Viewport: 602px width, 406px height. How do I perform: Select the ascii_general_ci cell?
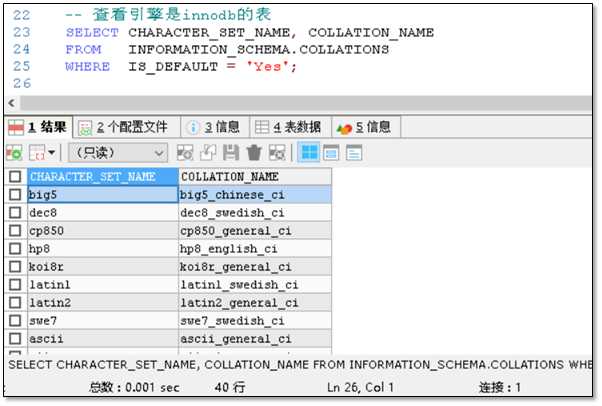(255, 339)
